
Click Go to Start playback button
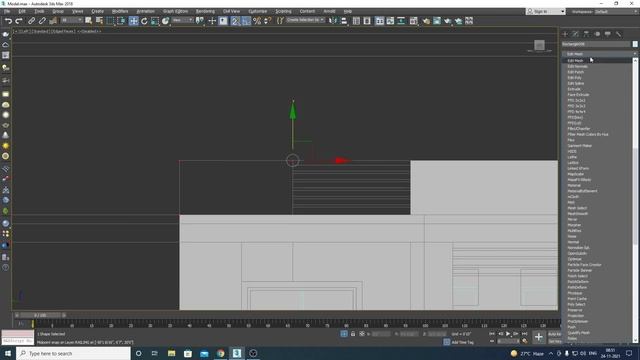pos(492,334)
